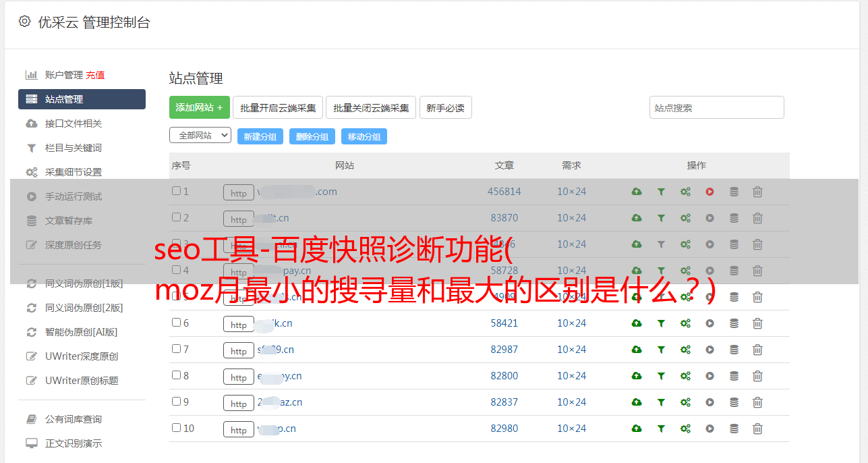Click 批量关闭云端采集 button
This screenshot has width=868, height=463.
pyautogui.click(x=371, y=107)
